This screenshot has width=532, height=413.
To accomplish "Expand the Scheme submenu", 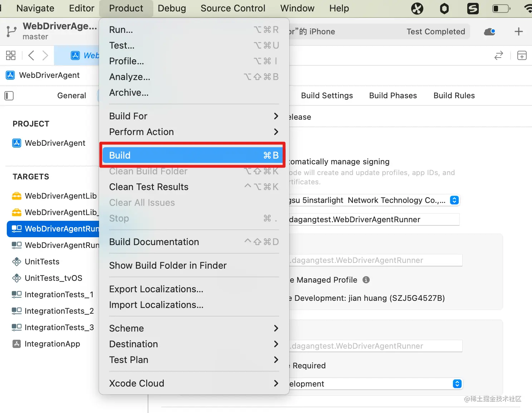I will [x=194, y=328].
